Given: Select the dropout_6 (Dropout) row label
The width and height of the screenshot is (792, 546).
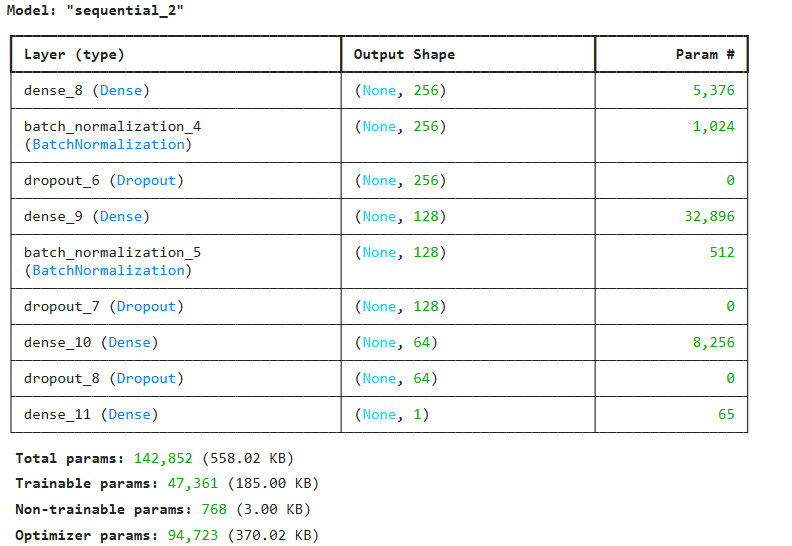Looking at the screenshot, I should 103,180.
